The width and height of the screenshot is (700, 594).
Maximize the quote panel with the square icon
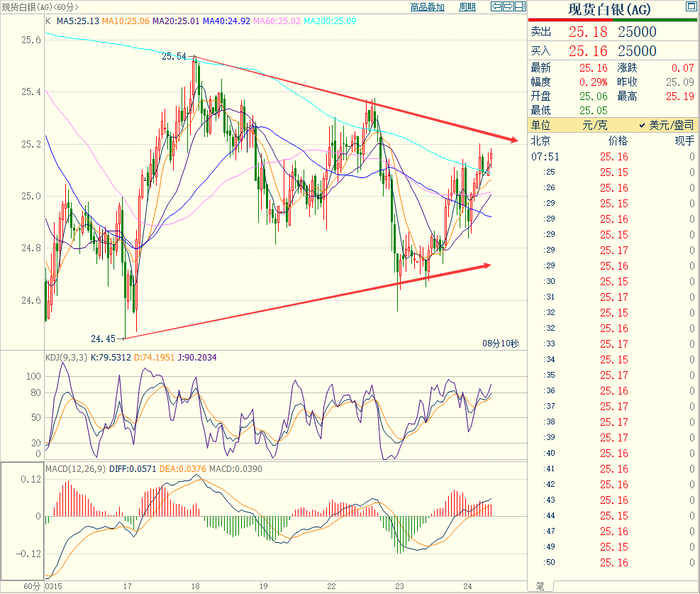(x=690, y=6)
